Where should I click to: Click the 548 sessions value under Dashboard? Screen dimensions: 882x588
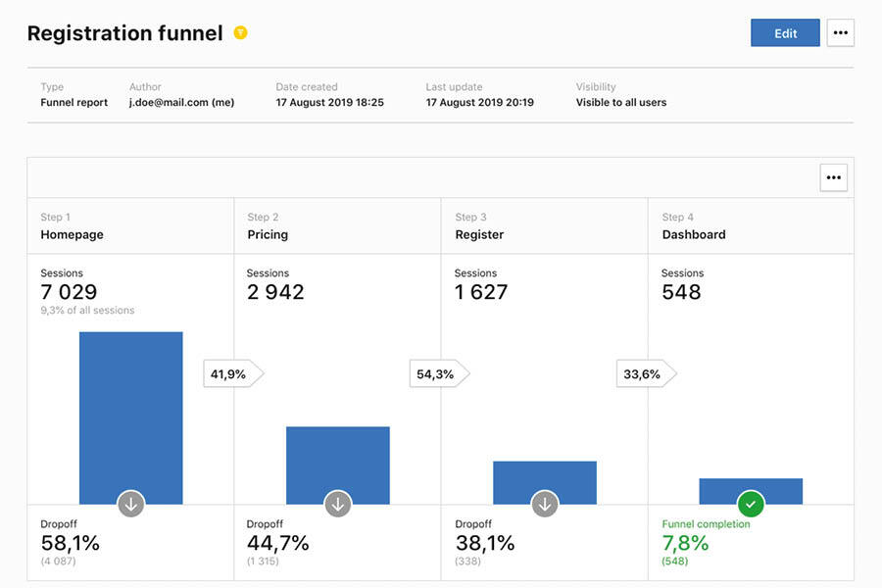[681, 292]
